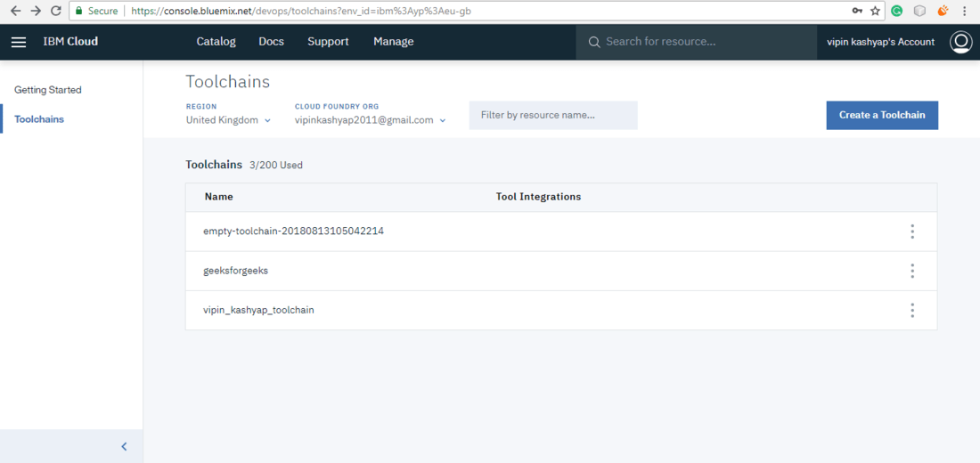Open the Catalog menu

(216, 42)
